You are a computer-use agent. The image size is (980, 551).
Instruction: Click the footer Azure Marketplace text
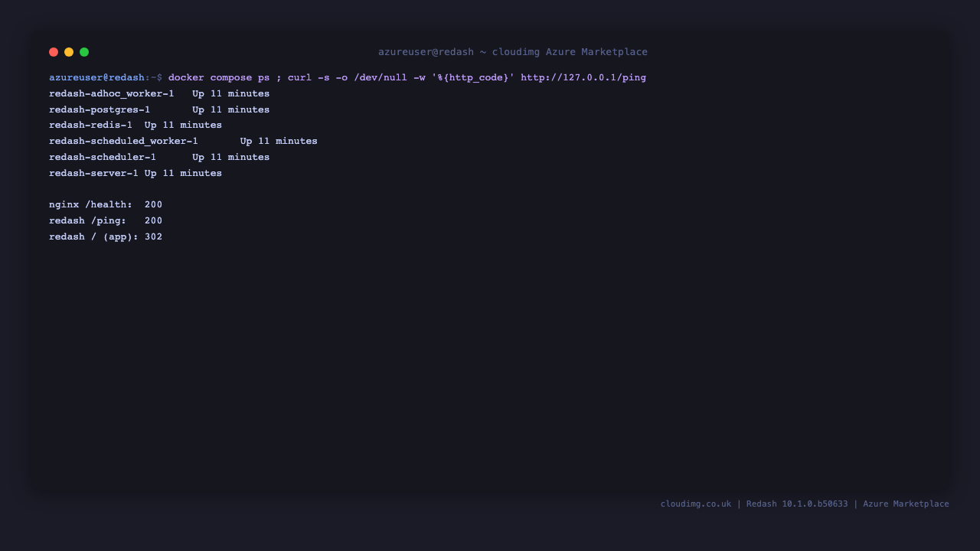point(906,504)
